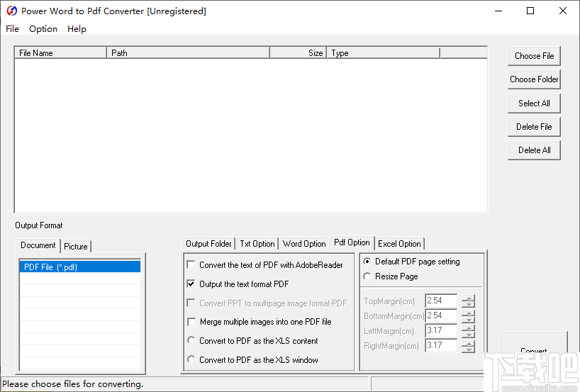Click the Delete All button
Image resolution: width=580 pixels, height=392 pixels.
[x=534, y=150]
